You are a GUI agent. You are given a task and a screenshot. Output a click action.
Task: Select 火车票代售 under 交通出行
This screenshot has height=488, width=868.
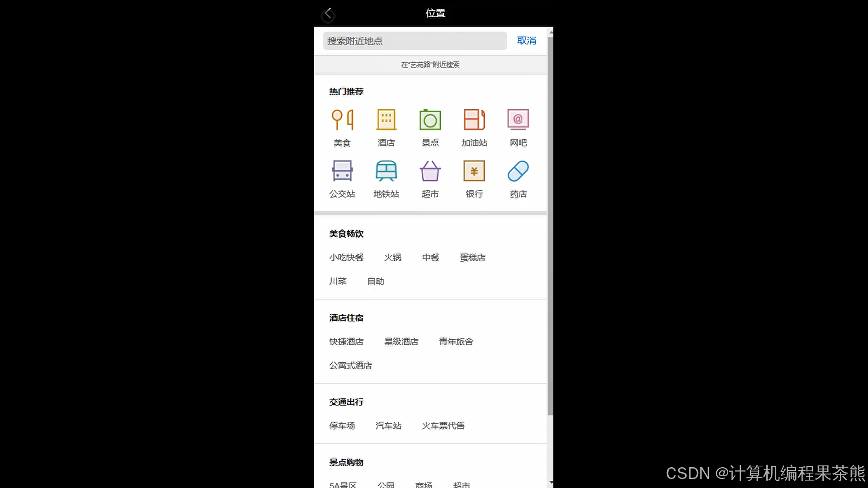click(x=443, y=426)
